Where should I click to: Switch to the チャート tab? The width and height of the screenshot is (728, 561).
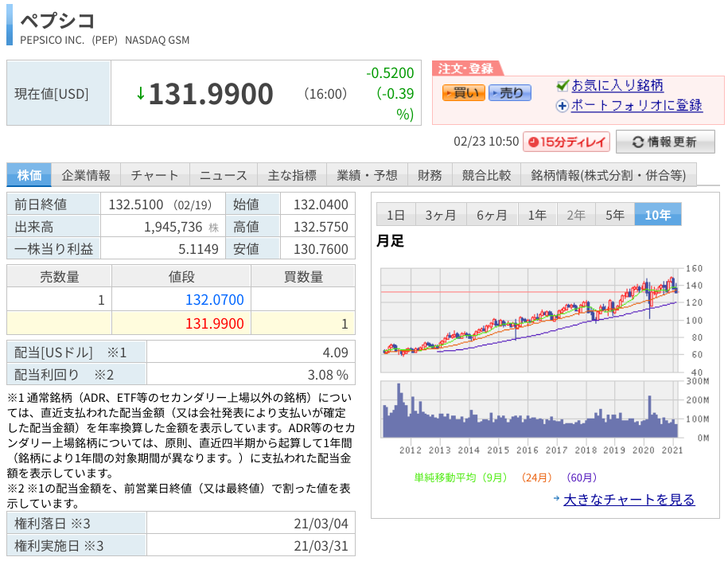pyautogui.click(x=154, y=175)
